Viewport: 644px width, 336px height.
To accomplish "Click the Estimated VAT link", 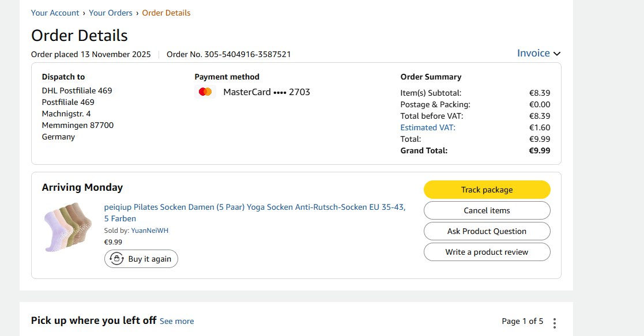I will click(428, 127).
